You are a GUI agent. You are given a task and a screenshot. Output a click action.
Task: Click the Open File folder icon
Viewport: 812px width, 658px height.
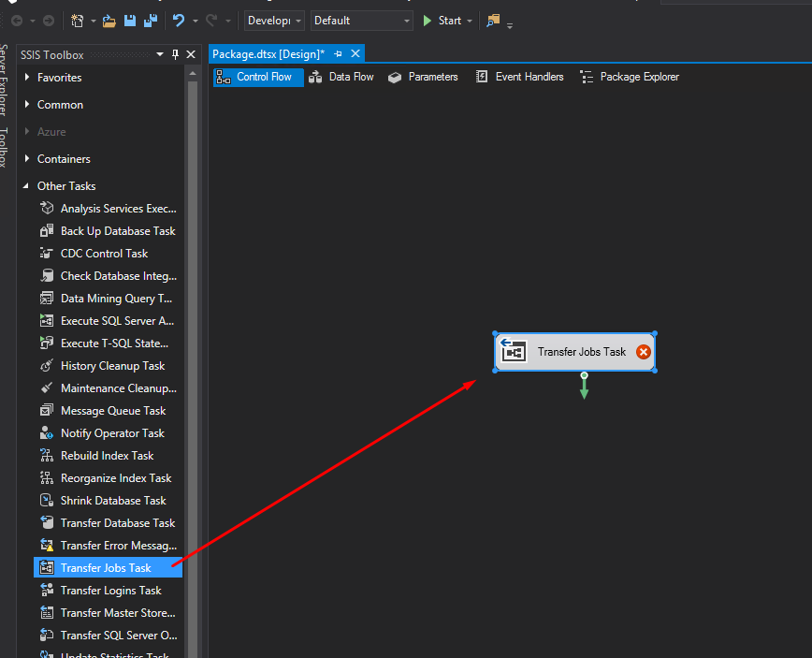pyautogui.click(x=109, y=20)
